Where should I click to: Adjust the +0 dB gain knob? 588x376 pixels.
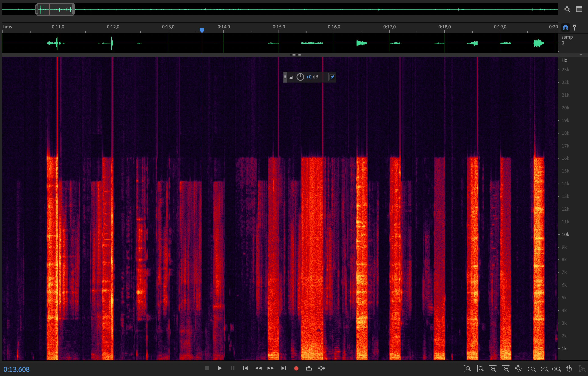300,77
